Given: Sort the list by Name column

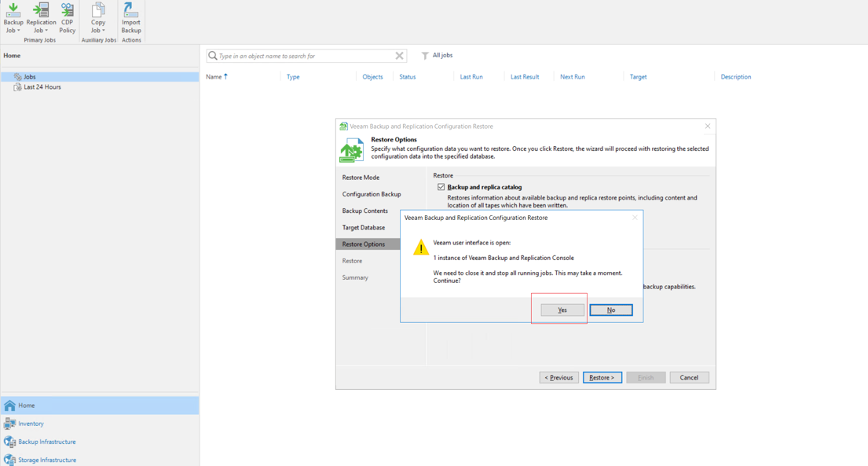Looking at the screenshot, I should [x=214, y=77].
